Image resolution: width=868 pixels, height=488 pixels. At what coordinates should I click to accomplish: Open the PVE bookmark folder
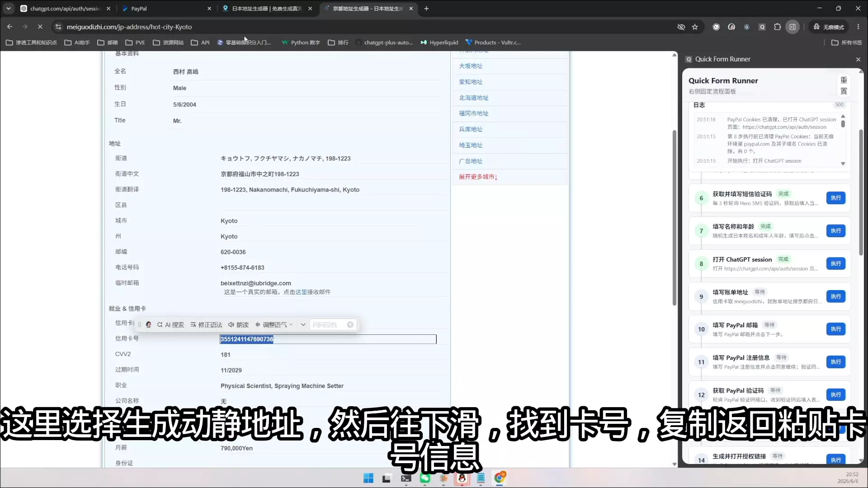[x=135, y=42]
